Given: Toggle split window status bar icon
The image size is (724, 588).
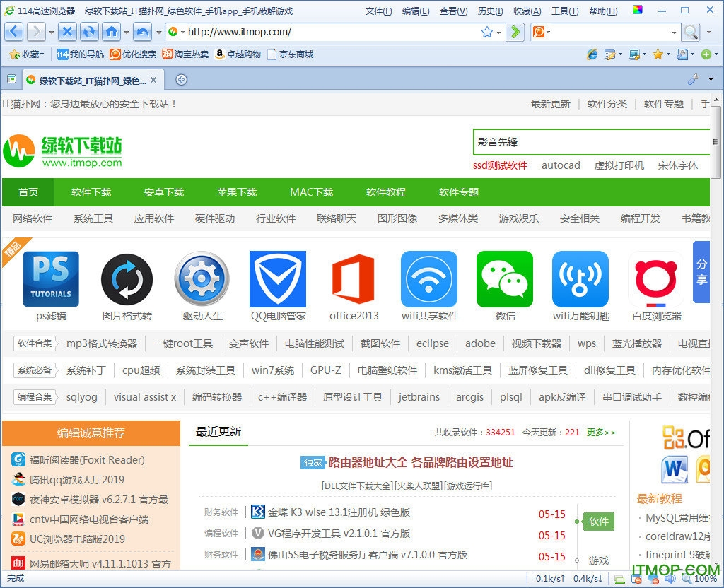Looking at the screenshot, I should 619,580.
